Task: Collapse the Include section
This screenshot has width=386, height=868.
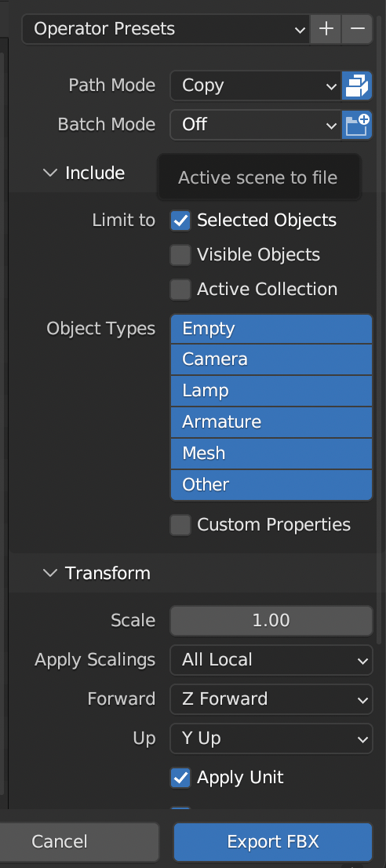Action: tap(84, 173)
